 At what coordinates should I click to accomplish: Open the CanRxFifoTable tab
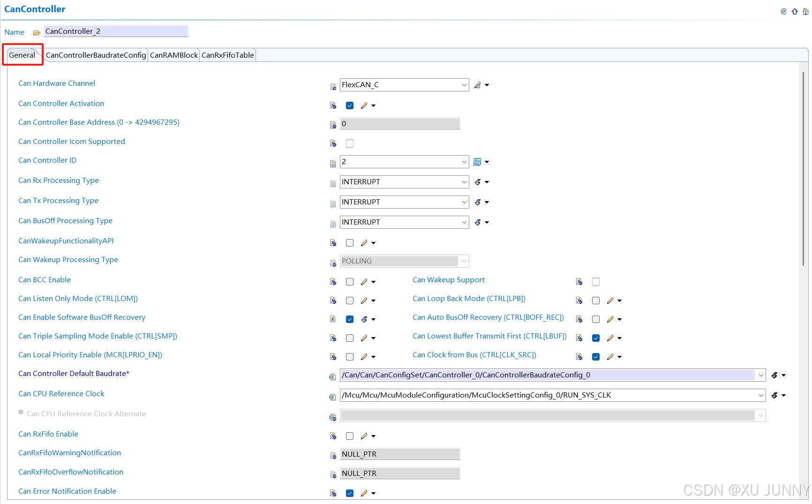click(x=228, y=55)
